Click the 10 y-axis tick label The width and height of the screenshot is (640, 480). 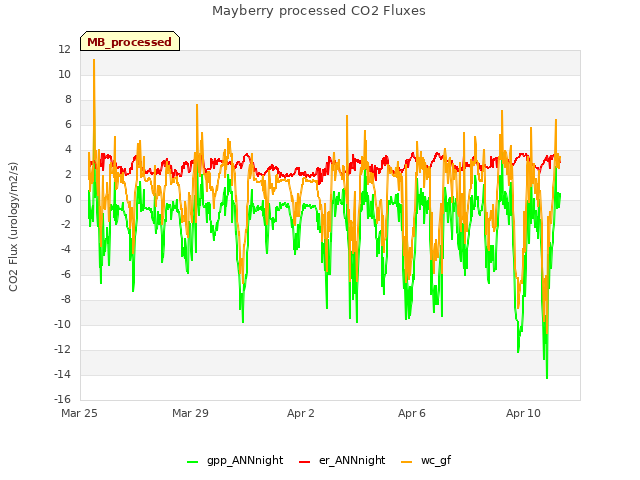pyautogui.click(x=64, y=74)
